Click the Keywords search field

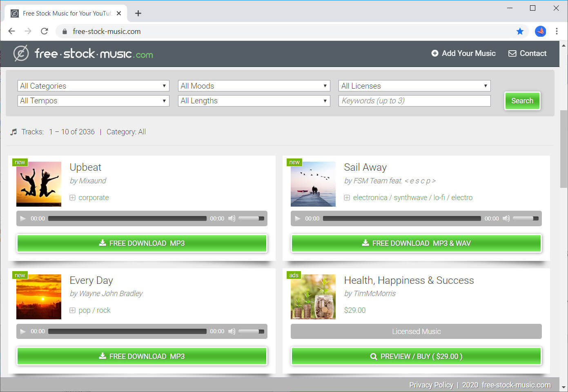click(414, 100)
